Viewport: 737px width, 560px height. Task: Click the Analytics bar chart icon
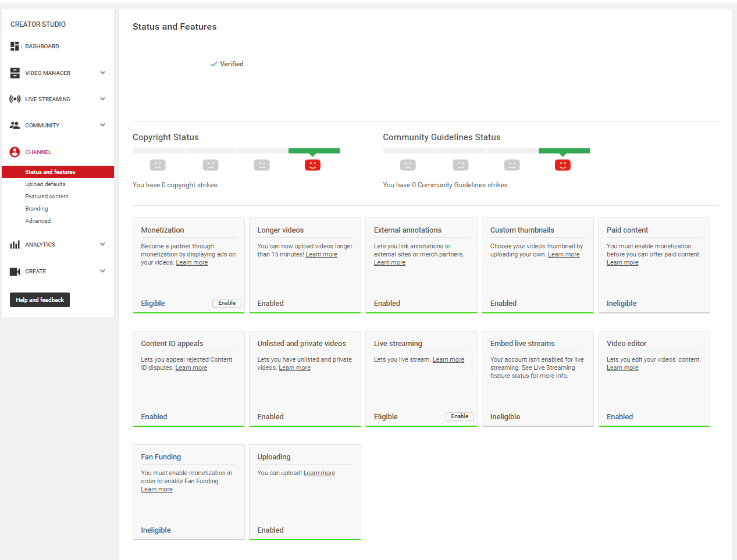coord(15,245)
